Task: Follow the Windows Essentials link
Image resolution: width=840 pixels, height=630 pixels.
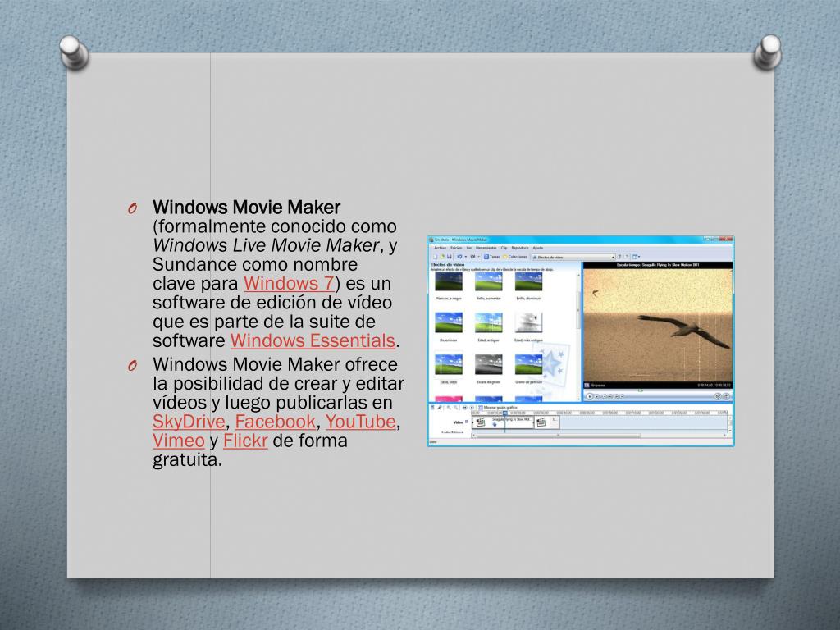Action: [313, 340]
